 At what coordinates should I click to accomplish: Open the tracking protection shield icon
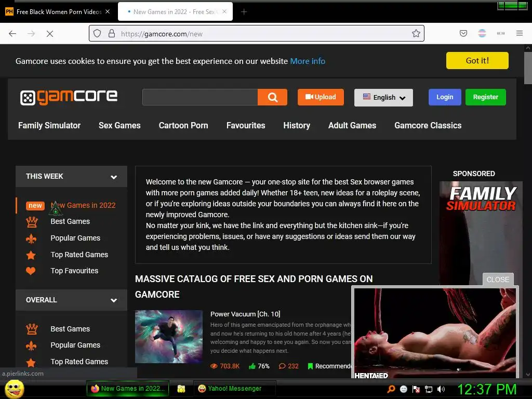coord(97,34)
